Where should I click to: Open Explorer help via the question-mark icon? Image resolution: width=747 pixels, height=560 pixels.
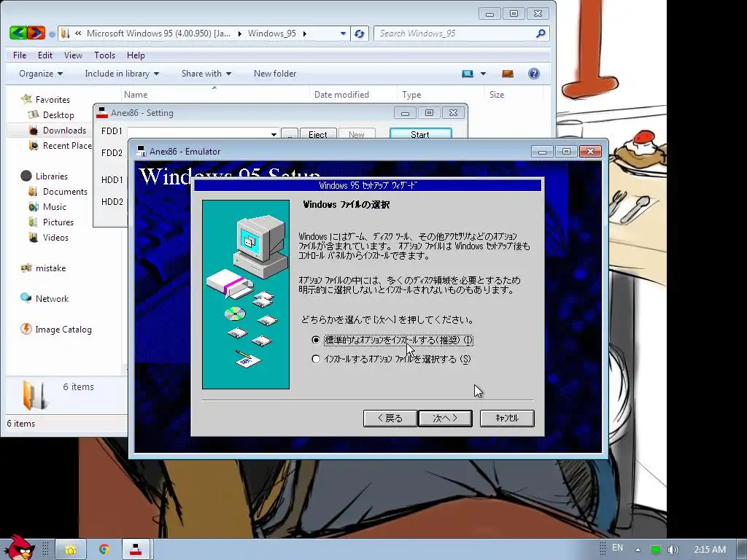[x=533, y=74]
